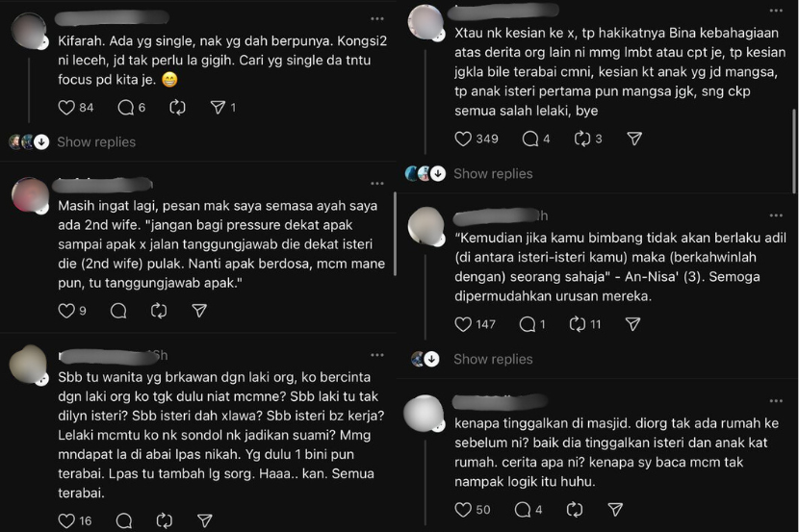Like the An-Nisa' quote comment
The image size is (799, 532).
tap(463, 324)
